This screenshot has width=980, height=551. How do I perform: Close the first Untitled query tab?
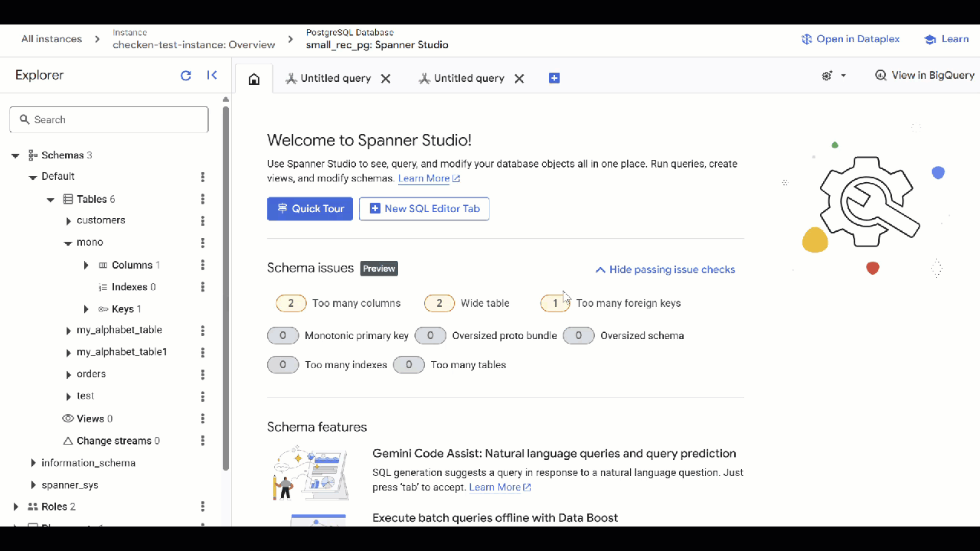click(x=386, y=79)
